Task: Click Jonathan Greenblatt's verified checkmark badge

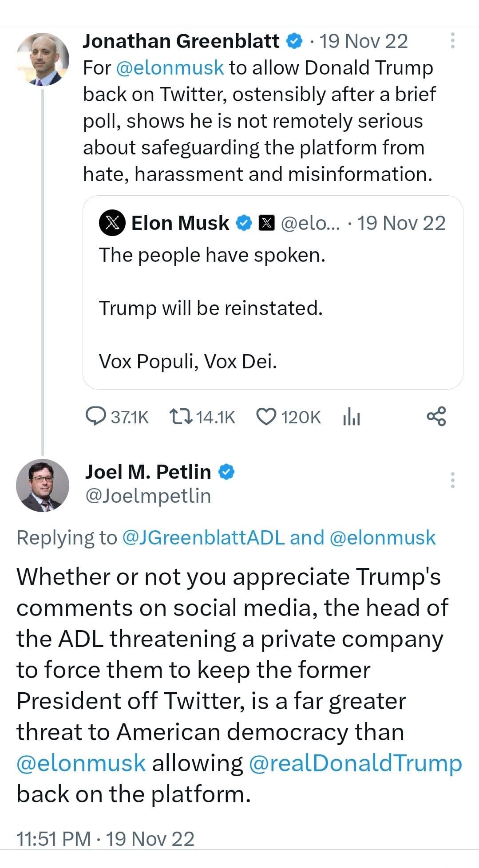Action: (294, 41)
